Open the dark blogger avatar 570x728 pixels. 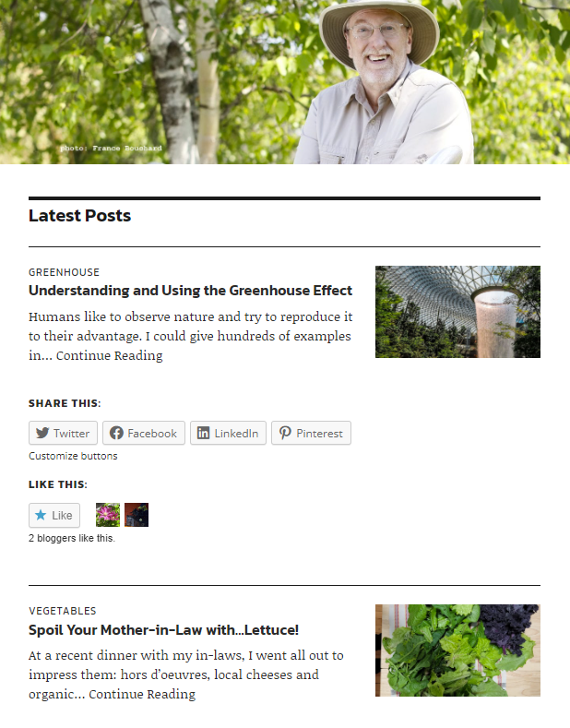(137, 515)
